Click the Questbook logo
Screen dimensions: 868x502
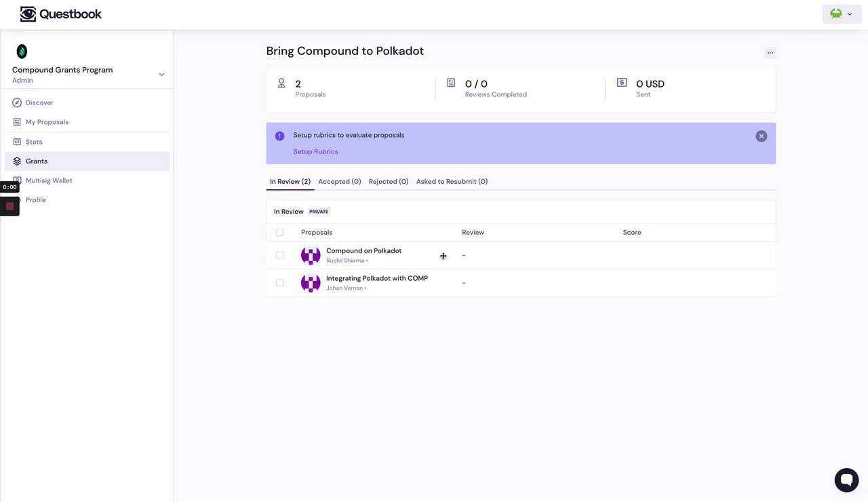61,14
